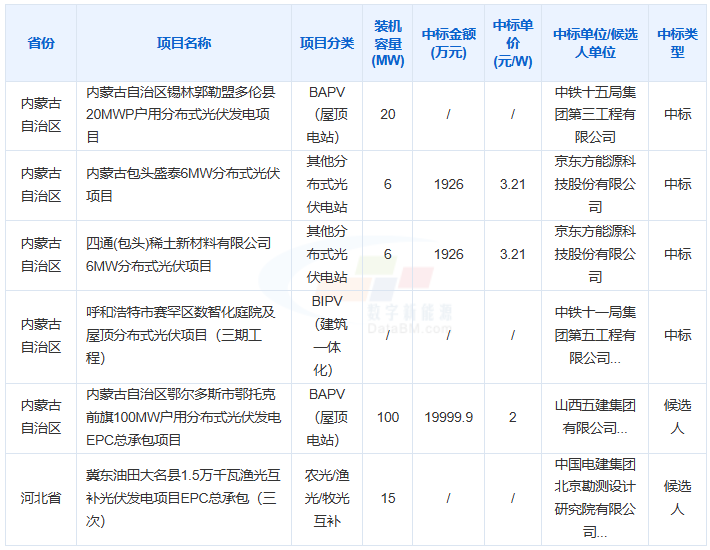
Task: Select the 中标类型 column header
Action: [677, 43]
